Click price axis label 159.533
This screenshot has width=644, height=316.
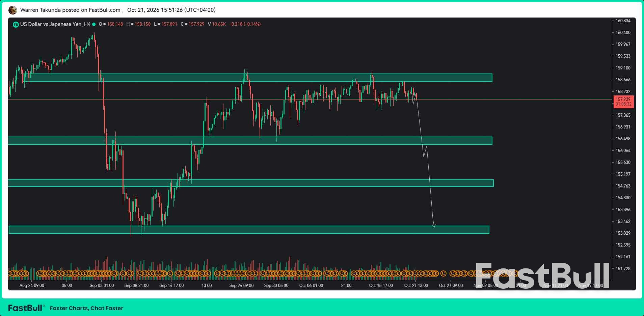pyautogui.click(x=623, y=56)
